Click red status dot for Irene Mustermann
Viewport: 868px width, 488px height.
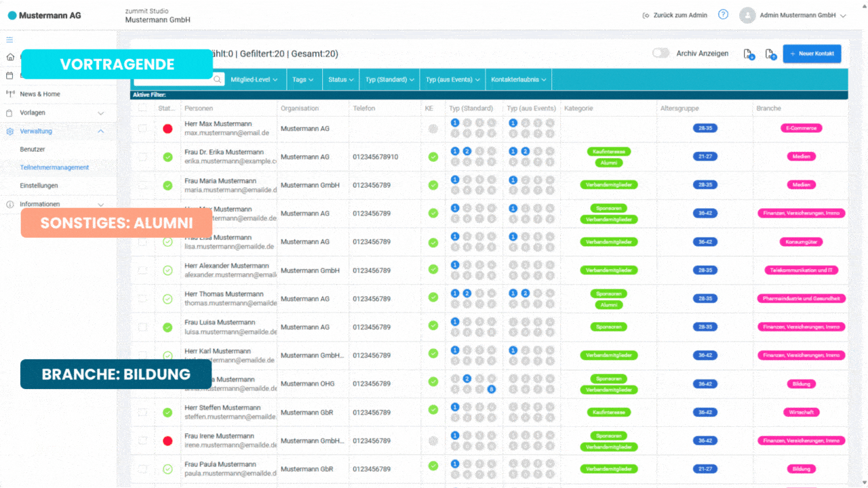click(167, 441)
